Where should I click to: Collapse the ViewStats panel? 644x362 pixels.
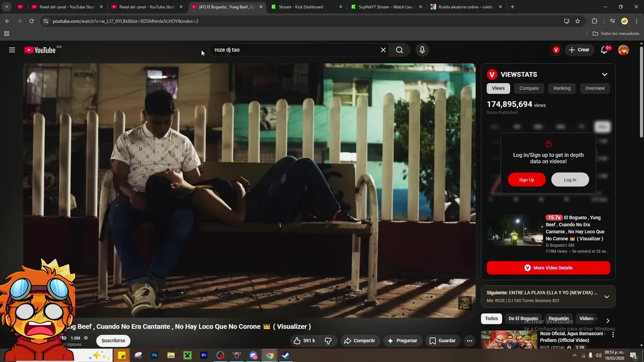(604, 74)
